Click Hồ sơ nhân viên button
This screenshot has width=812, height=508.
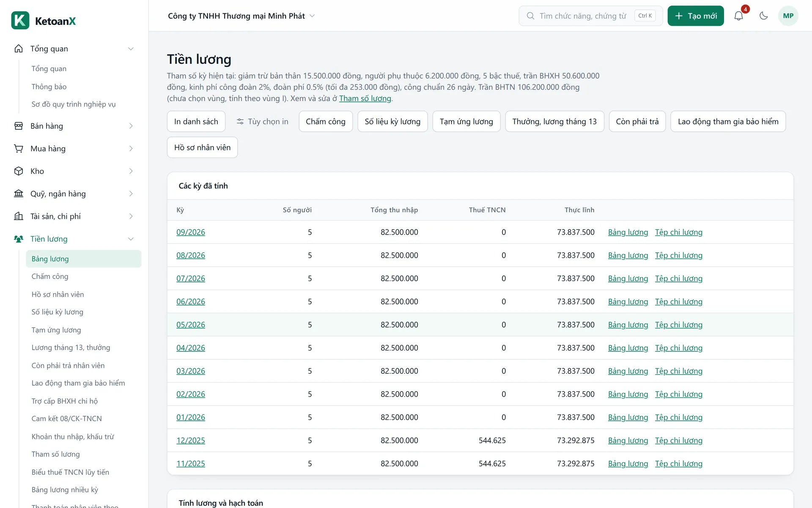tap(202, 147)
